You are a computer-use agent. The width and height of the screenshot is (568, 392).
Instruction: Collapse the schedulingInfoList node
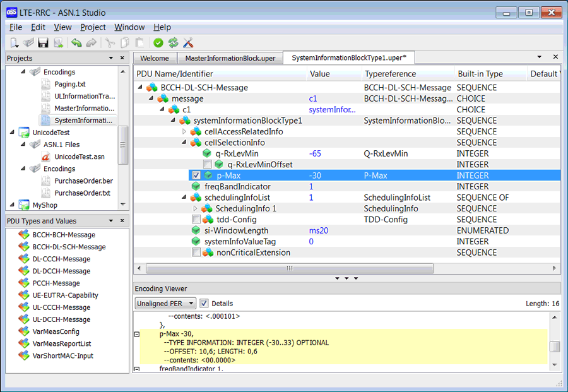[184, 197]
